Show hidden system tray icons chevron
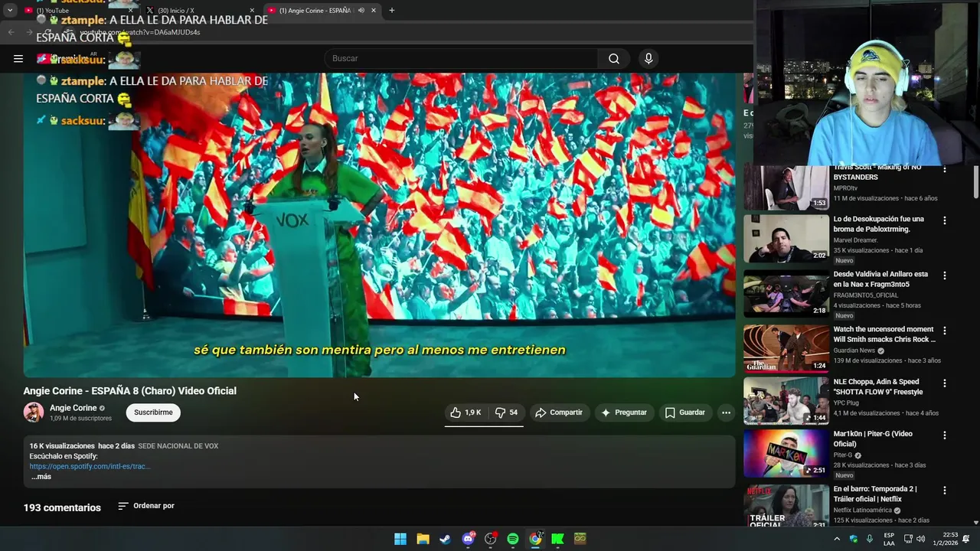This screenshot has height=551, width=980. [x=837, y=539]
